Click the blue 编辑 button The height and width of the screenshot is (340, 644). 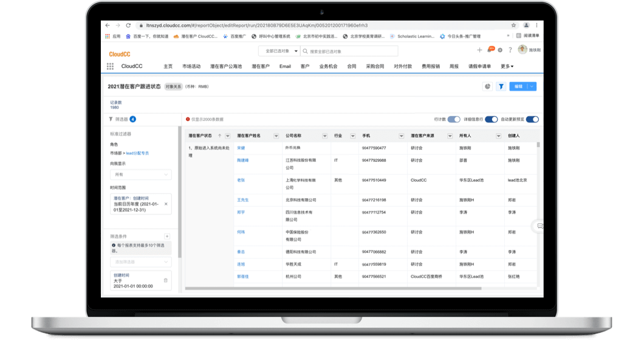coord(519,86)
